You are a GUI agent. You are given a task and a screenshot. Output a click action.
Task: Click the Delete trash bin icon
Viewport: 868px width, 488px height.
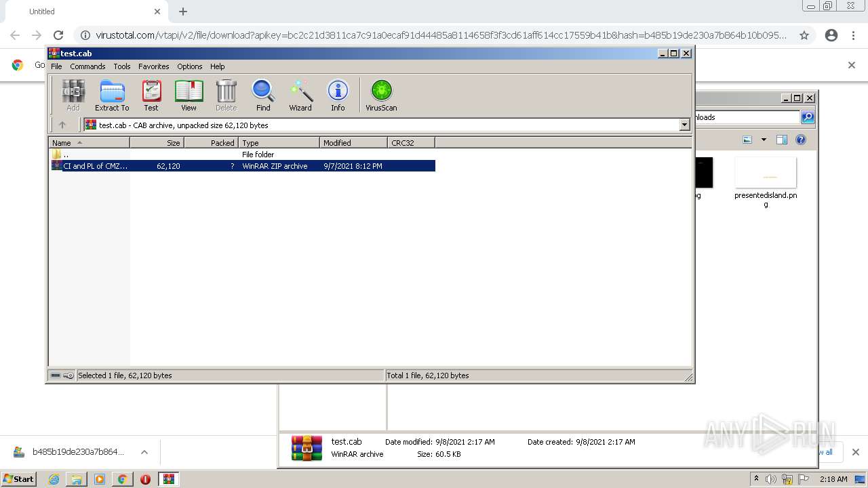[x=226, y=96]
